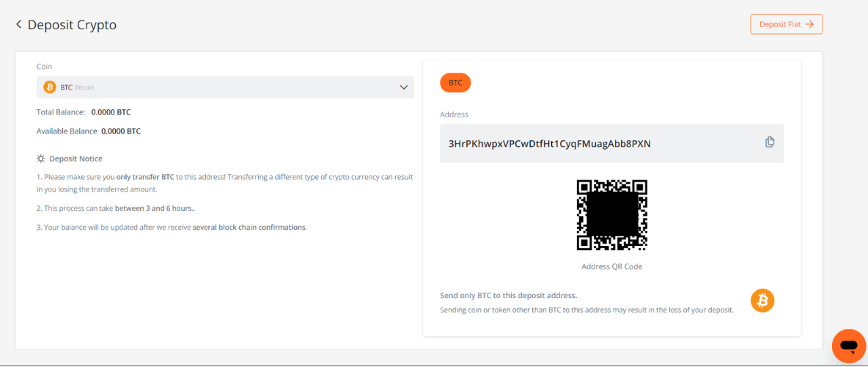Select the orange BTC network pill
868x367 pixels.
[x=455, y=83]
